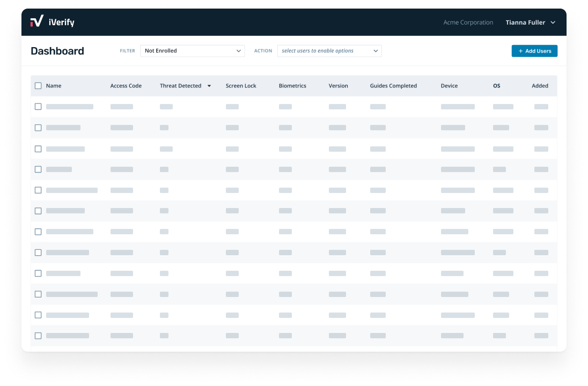Click the Added column header
This screenshot has width=588, height=386.
(x=540, y=86)
